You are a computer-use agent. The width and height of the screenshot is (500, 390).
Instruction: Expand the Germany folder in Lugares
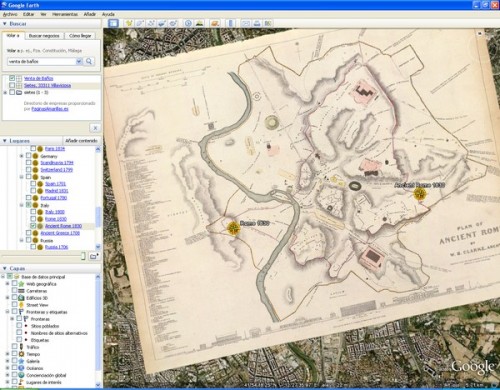click(x=22, y=156)
